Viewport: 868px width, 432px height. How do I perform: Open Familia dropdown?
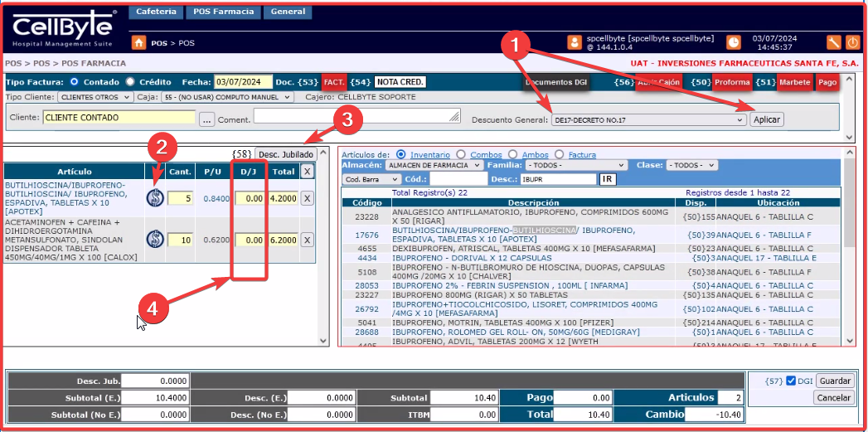click(x=575, y=165)
